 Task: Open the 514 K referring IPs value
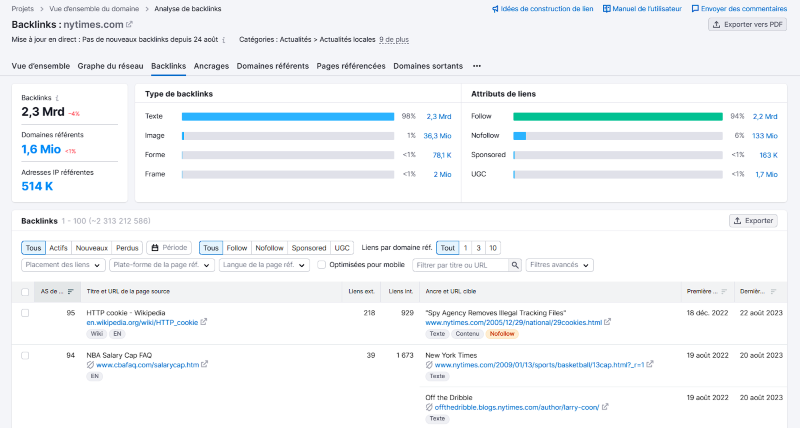pos(37,186)
